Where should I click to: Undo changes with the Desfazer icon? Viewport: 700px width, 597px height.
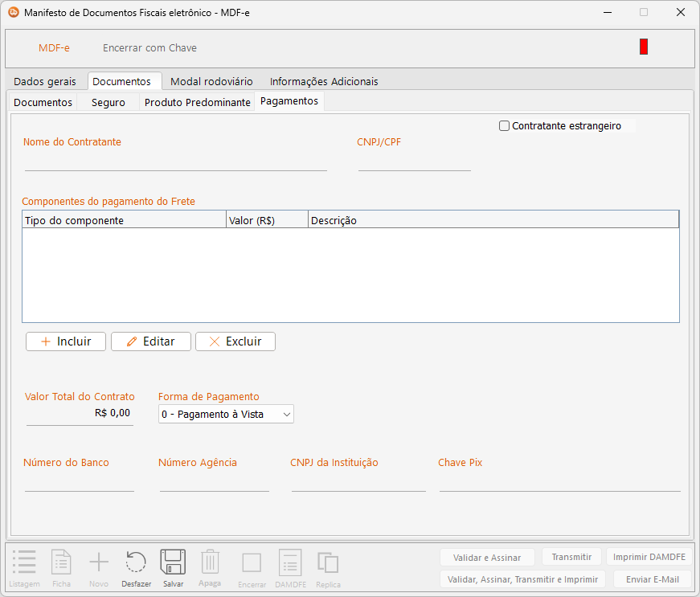point(136,563)
